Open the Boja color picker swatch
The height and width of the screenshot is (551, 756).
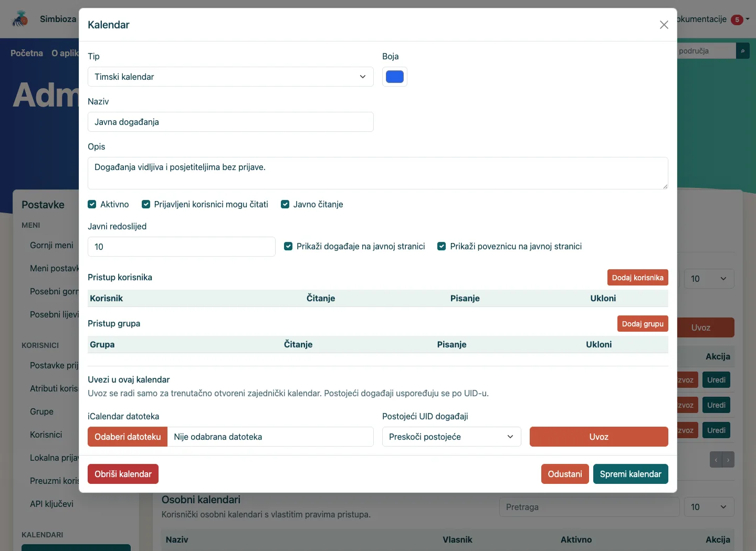pos(395,77)
